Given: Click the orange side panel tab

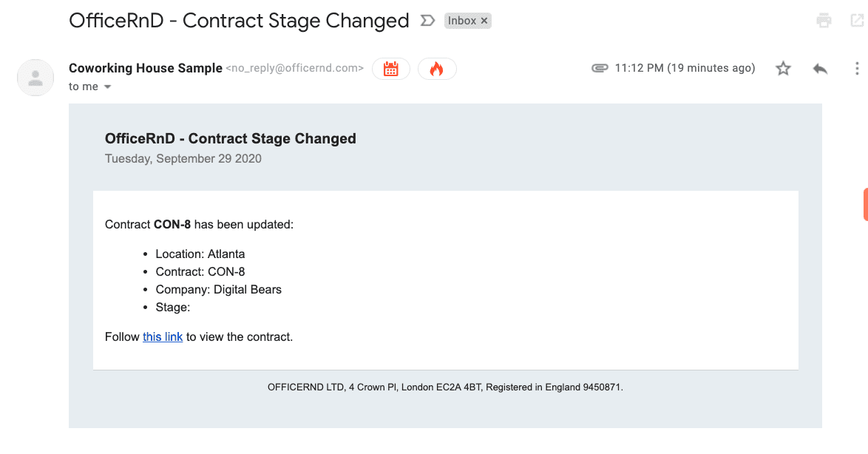Looking at the screenshot, I should click(x=865, y=204).
